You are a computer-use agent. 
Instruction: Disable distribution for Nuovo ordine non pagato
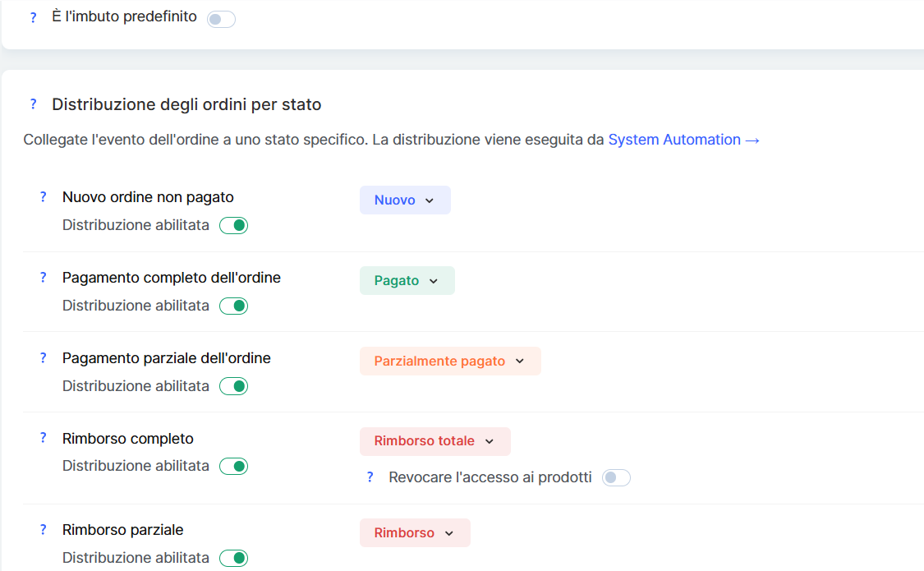[233, 225]
